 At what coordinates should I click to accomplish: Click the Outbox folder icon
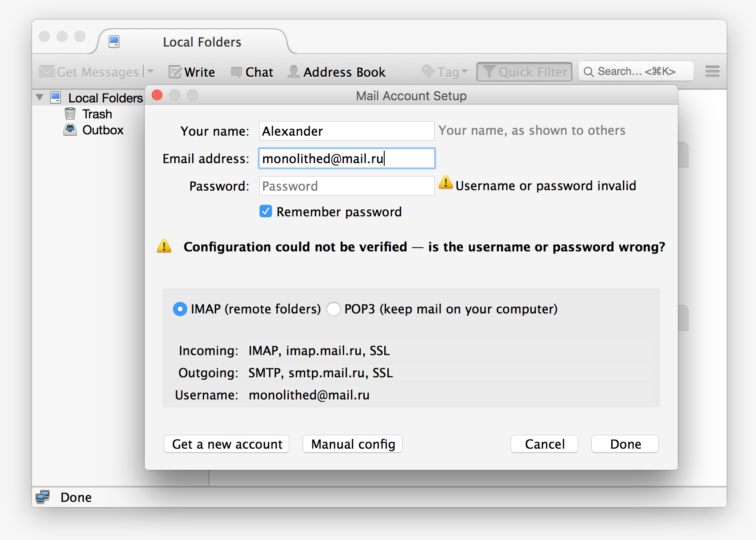click(70, 130)
